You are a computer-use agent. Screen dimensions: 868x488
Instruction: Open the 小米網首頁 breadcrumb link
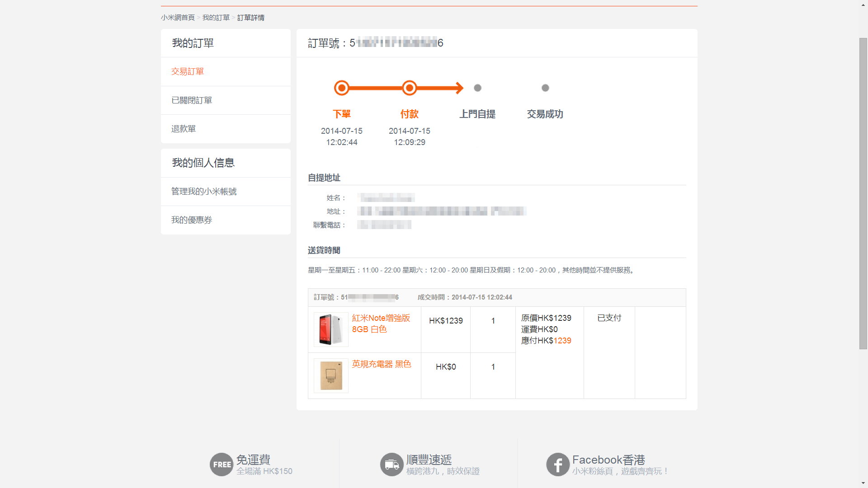tap(178, 18)
